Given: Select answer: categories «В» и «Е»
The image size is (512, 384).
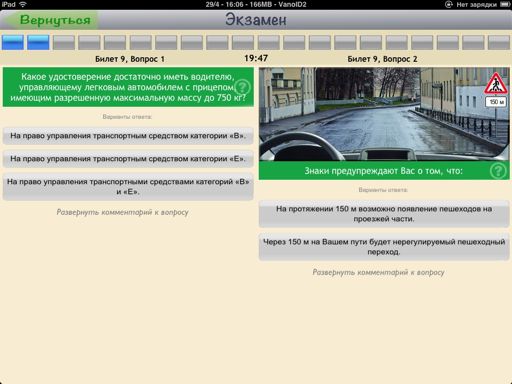Looking at the screenshot, I should point(128,187).
